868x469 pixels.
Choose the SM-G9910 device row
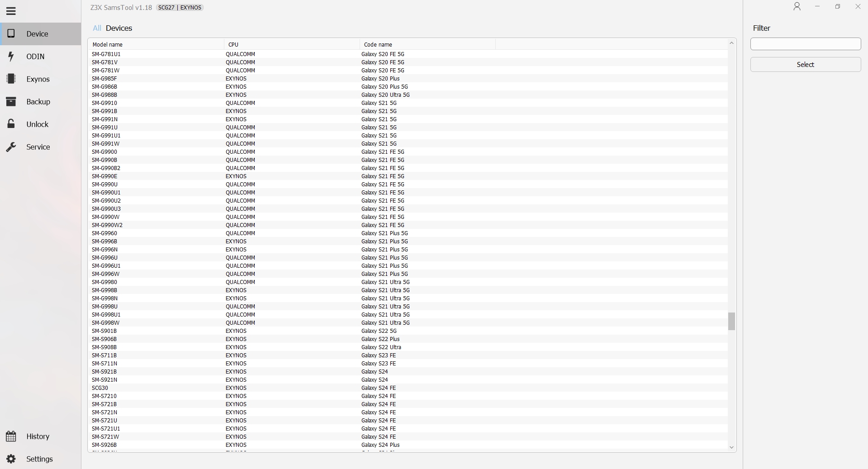[408, 103]
